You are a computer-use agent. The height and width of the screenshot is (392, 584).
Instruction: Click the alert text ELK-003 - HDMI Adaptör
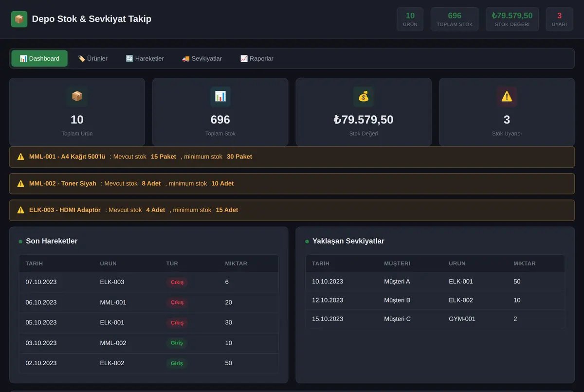(65, 210)
